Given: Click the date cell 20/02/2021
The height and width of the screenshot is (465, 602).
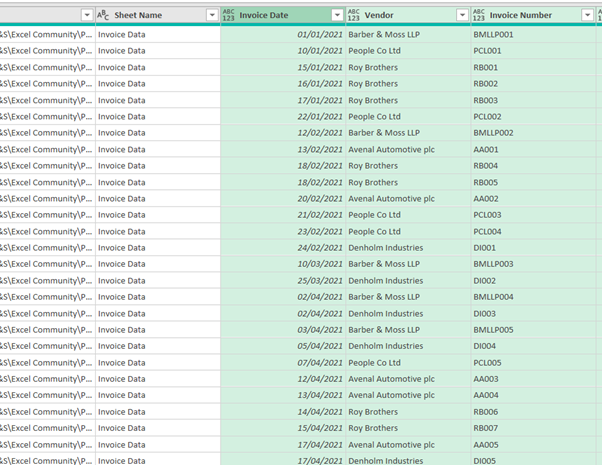Looking at the screenshot, I should coord(283,199).
